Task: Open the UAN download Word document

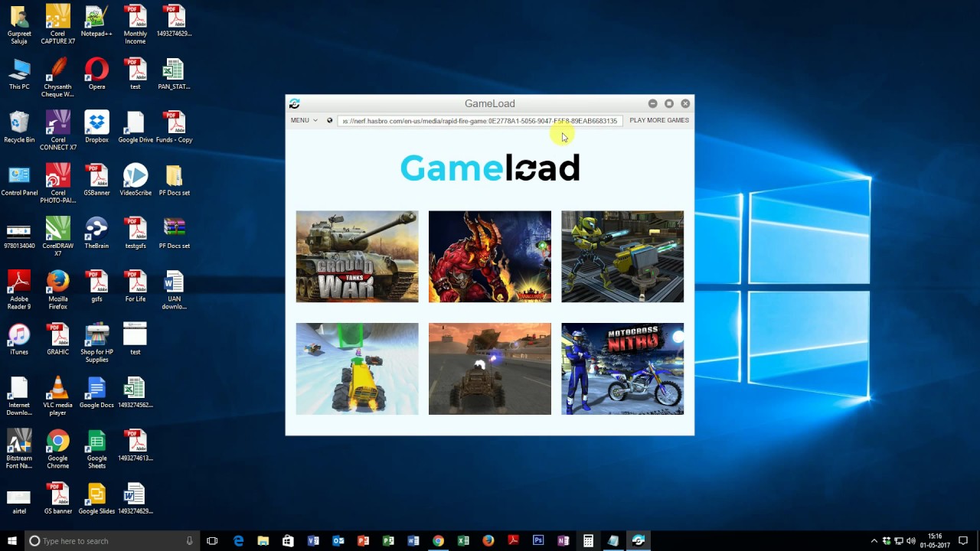Action: pos(174,289)
